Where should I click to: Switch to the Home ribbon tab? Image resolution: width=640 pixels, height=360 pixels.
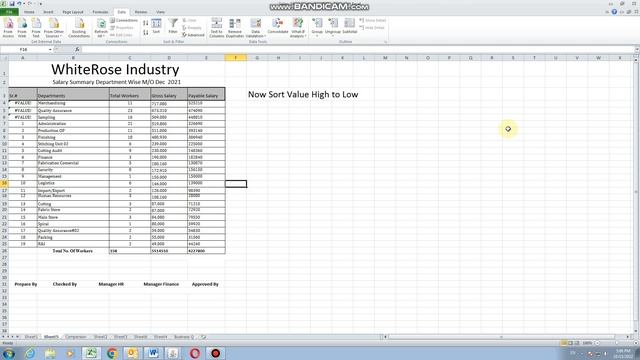point(29,12)
